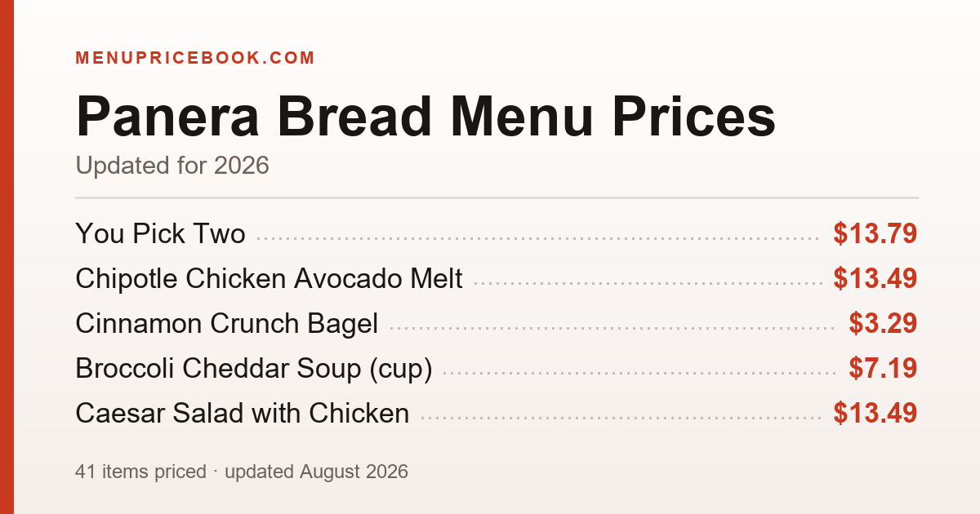Click the updated August 2026 footer note

(316, 472)
